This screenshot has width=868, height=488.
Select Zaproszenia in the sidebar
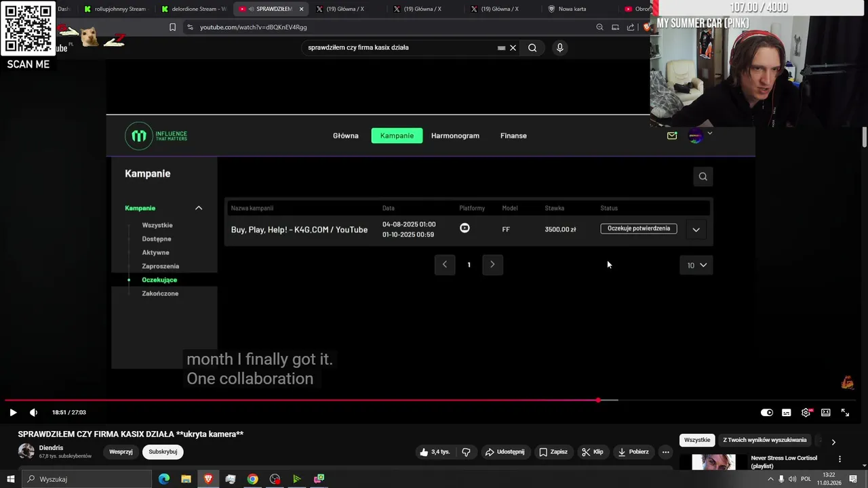pyautogui.click(x=161, y=266)
